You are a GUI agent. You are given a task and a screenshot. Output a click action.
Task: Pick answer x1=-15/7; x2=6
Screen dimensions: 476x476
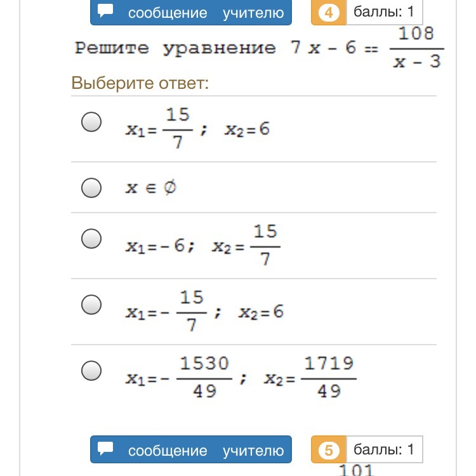point(91,305)
